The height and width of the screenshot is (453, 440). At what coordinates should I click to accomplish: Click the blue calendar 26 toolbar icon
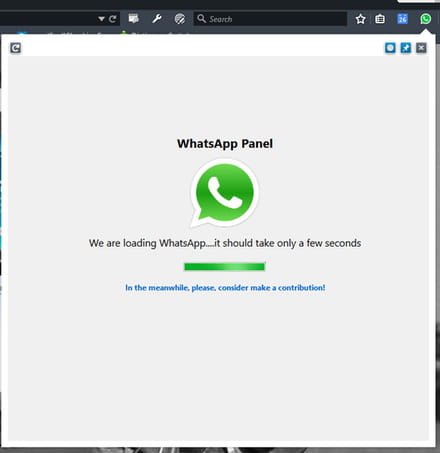(402, 19)
